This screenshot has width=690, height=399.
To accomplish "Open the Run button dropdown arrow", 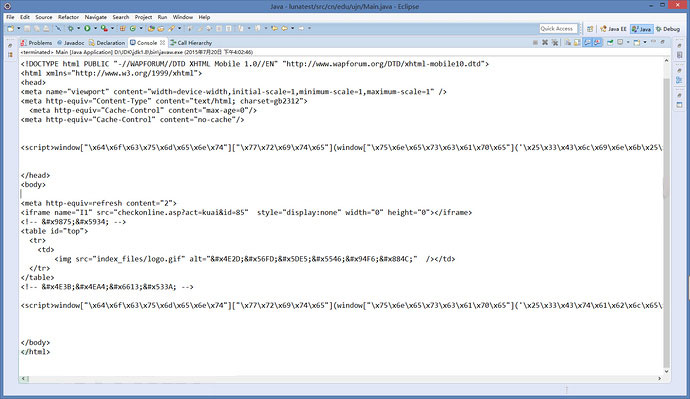I will click(x=95, y=28).
